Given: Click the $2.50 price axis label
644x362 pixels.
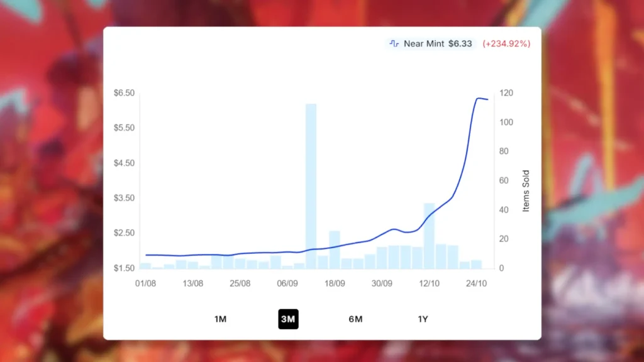Looking at the screenshot, I should point(124,233).
